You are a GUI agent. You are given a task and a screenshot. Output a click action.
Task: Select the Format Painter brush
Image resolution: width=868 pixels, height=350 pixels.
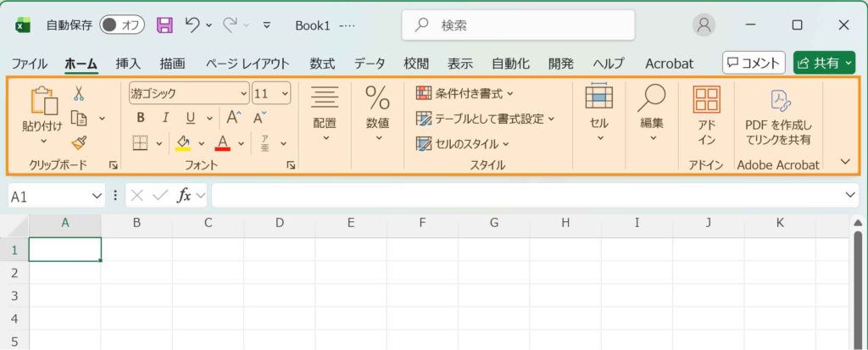click(79, 143)
